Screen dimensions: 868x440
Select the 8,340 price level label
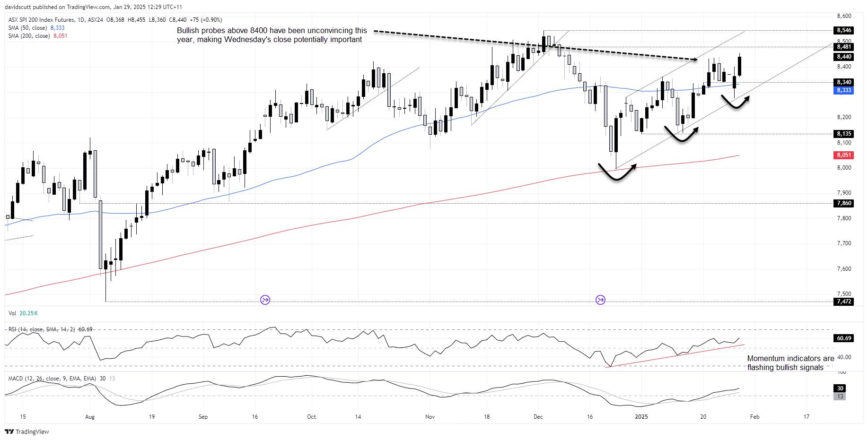[x=844, y=82]
